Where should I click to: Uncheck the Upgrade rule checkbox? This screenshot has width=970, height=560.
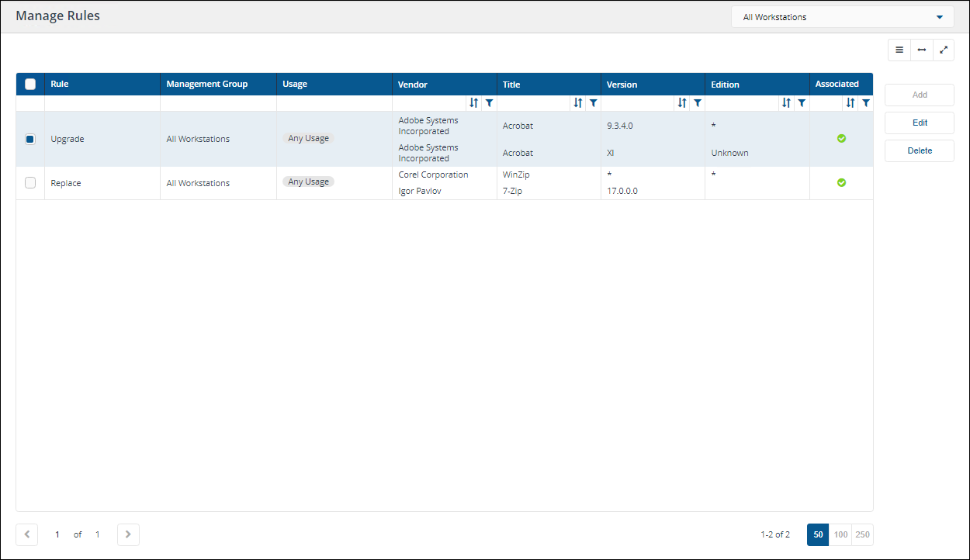(30, 139)
